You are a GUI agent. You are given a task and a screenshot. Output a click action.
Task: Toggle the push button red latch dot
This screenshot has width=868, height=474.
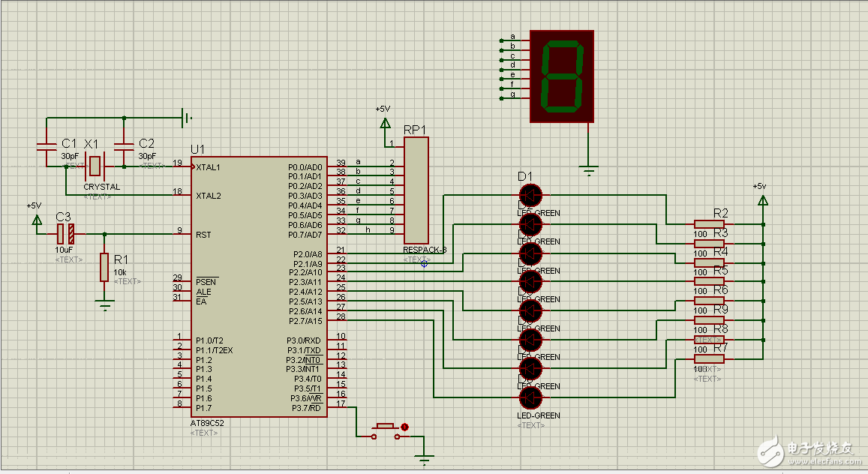[404, 427]
